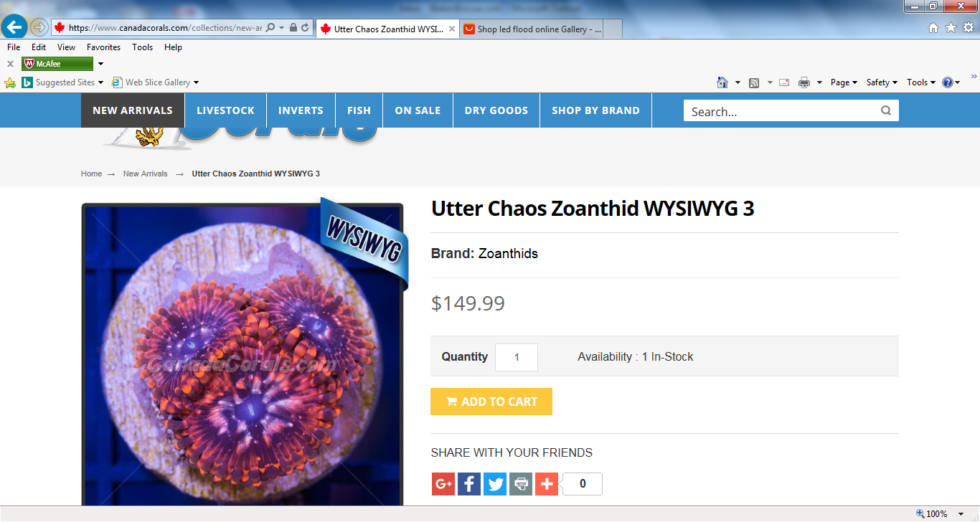980x522 pixels.
Task: Open the Page dropdown menu
Action: tap(844, 82)
